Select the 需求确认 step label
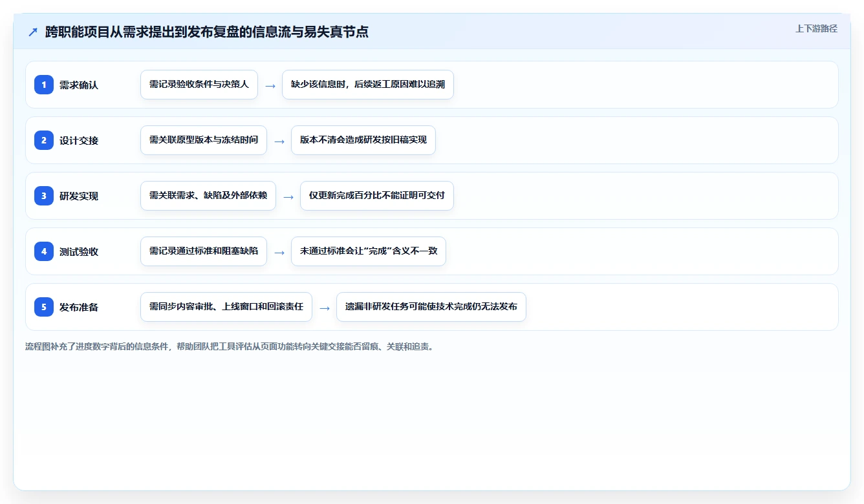 (79, 85)
